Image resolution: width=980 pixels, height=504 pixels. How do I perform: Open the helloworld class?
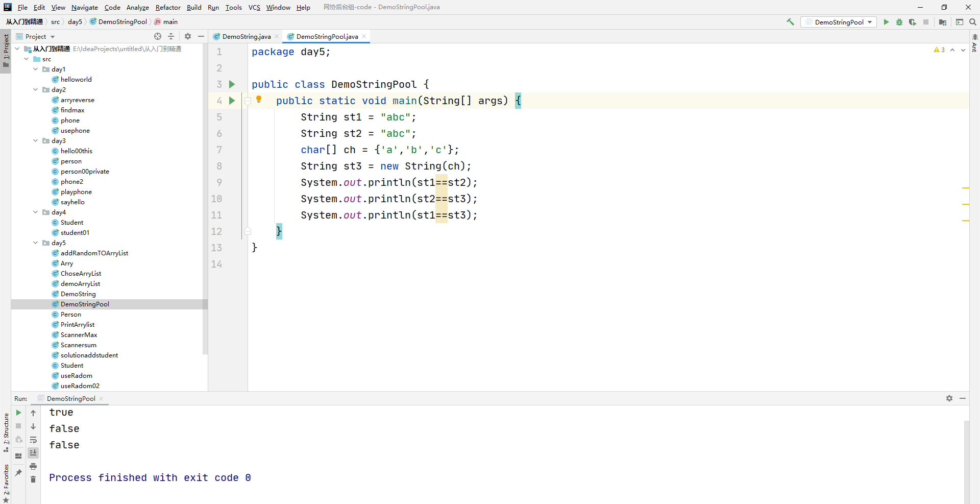76,80
